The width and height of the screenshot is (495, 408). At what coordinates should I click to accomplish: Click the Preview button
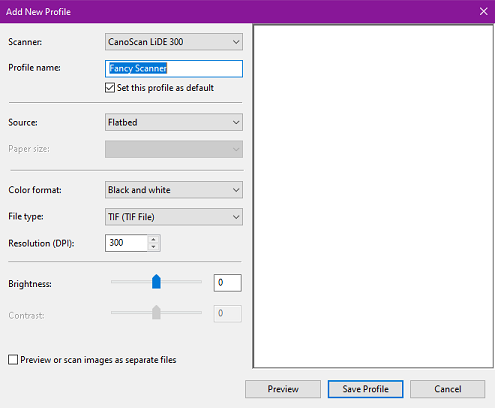[283, 389]
